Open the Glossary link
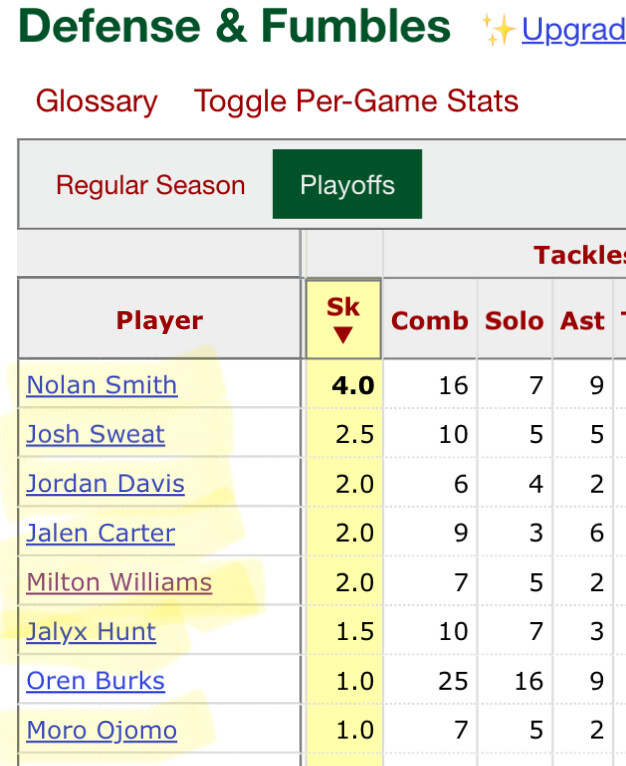The width and height of the screenshot is (626, 766). (96, 102)
